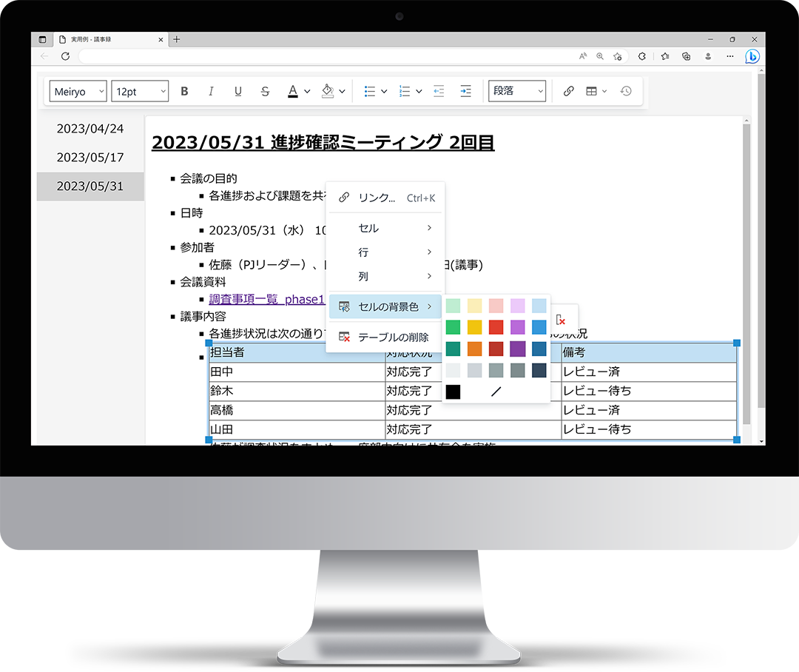Increase indent of the paragraph

point(466,91)
